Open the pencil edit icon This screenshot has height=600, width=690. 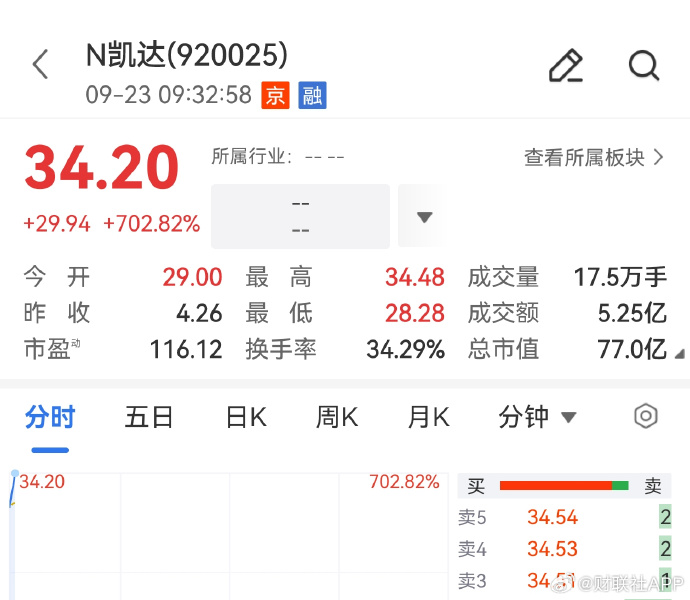click(x=566, y=65)
